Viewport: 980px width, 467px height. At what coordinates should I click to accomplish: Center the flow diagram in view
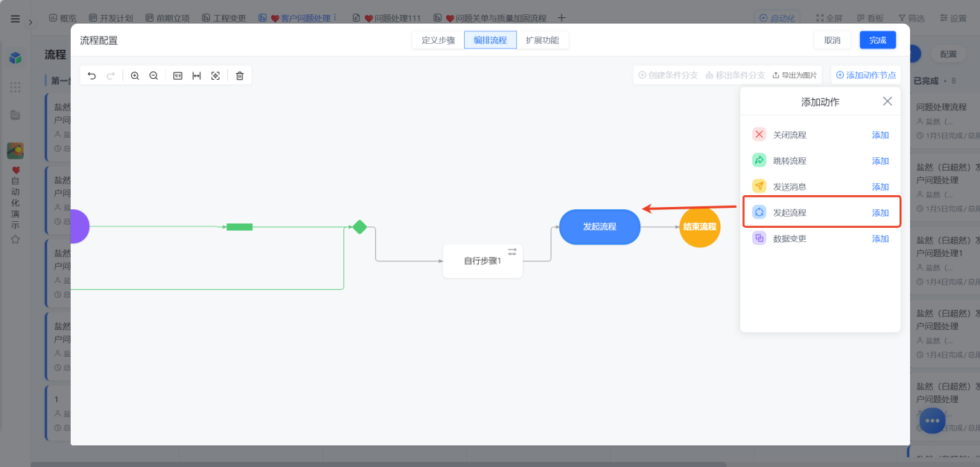pyautogui.click(x=215, y=75)
